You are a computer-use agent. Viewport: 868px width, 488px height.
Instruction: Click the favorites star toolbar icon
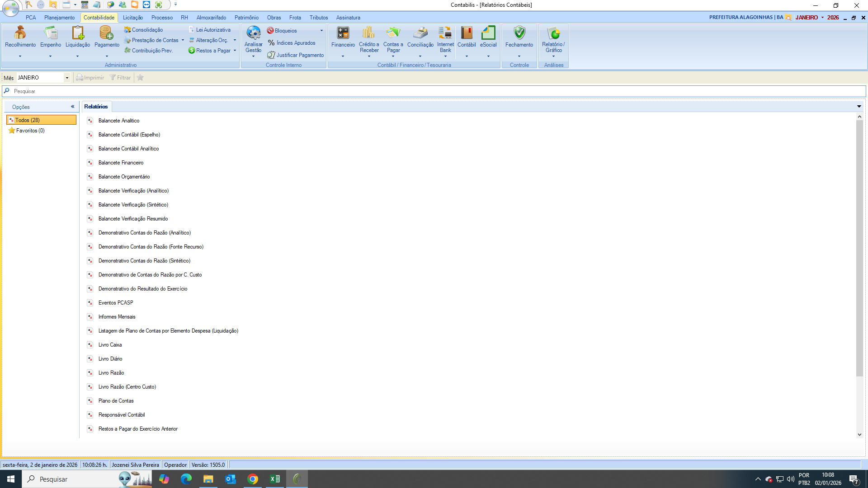point(141,78)
